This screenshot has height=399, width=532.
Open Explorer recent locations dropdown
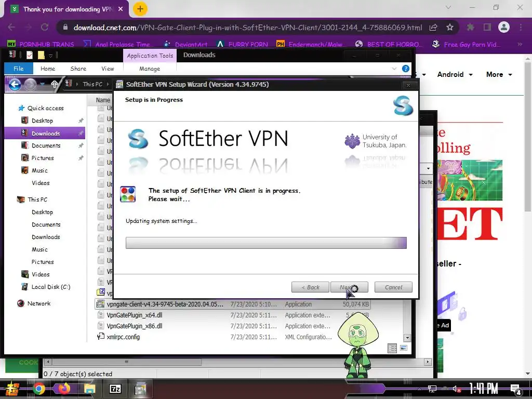click(42, 84)
